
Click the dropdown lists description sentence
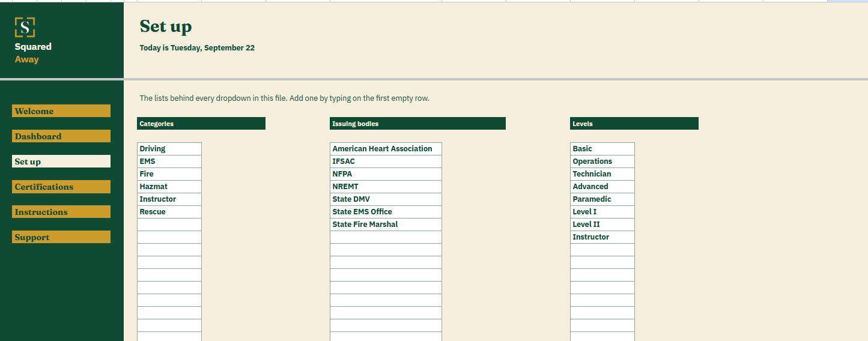[285, 98]
